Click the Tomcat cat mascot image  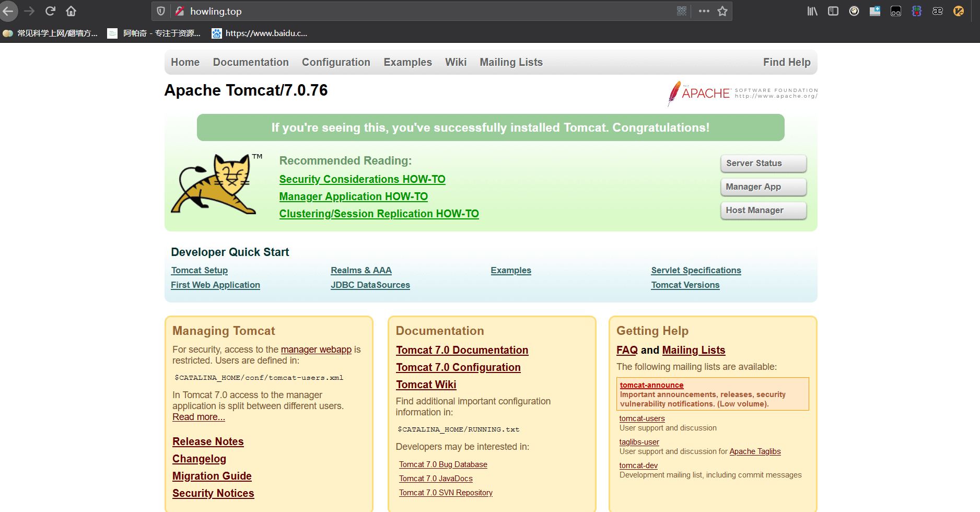pos(216,184)
